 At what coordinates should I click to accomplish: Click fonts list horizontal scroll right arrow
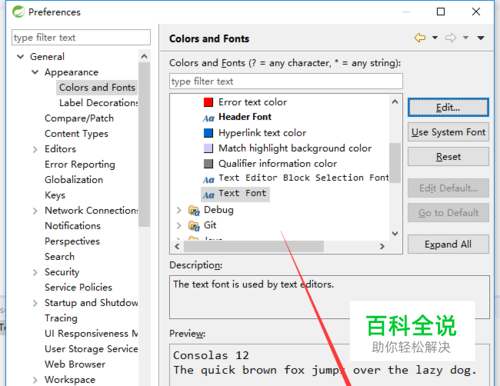pyautogui.click(x=382, y=246)
